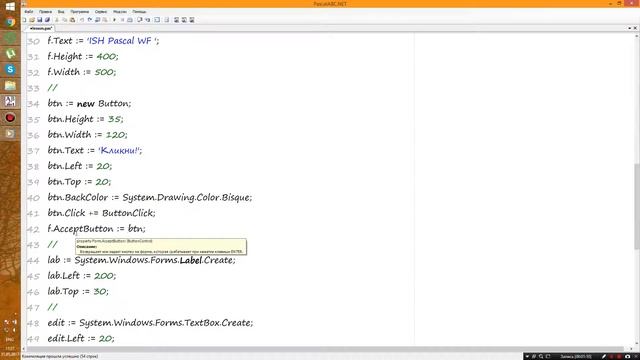The image size is (640, 360).
Task: Click the value 500 on line 32
Action: (104, 72)
